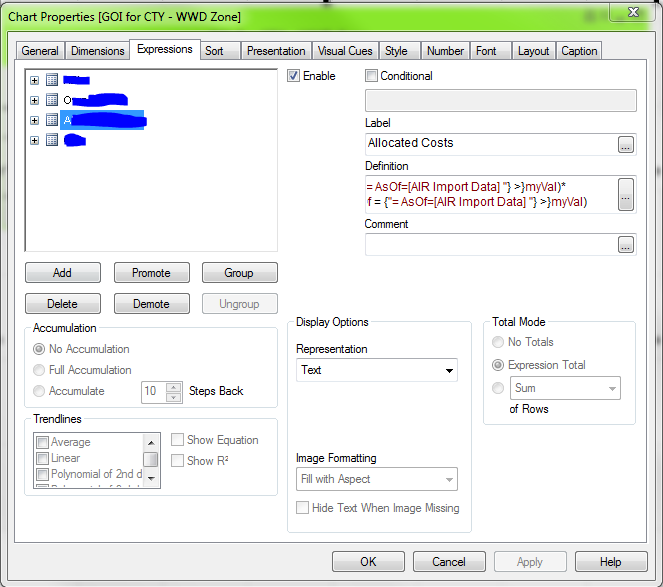Expand the fourth expression in the list
Image resolution: width=663 pixels, height=587 pixels.
pos(35,140)
